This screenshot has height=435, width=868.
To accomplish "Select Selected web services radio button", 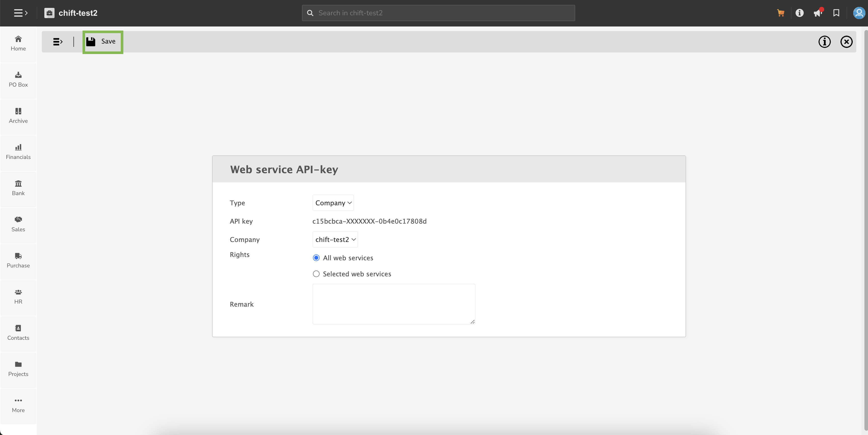I will pos(316,274).
